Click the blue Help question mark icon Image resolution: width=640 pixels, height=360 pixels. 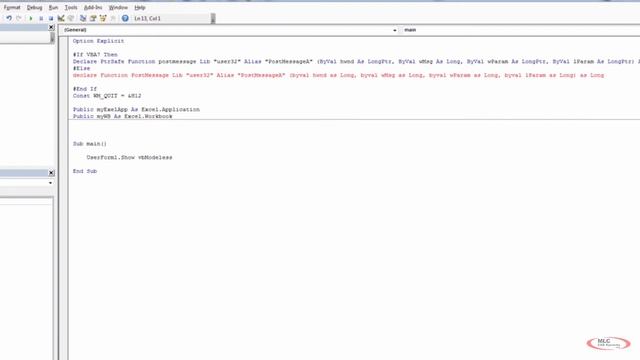pyautogui.click(x=125, y=18)
